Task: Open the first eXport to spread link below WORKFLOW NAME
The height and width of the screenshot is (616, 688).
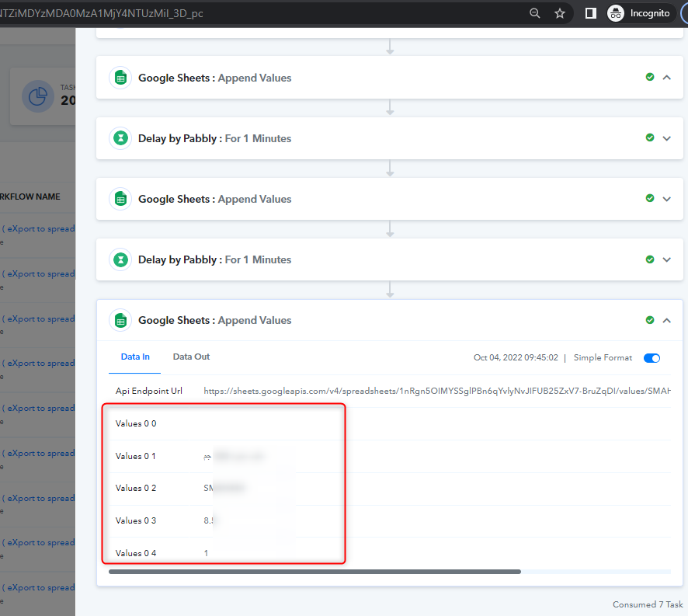Action: click(39, 228)
